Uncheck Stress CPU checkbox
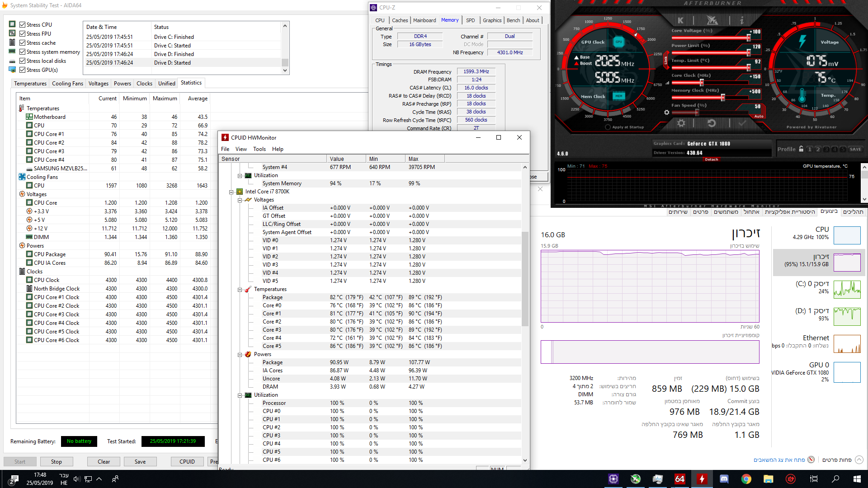 pos(22,25)
